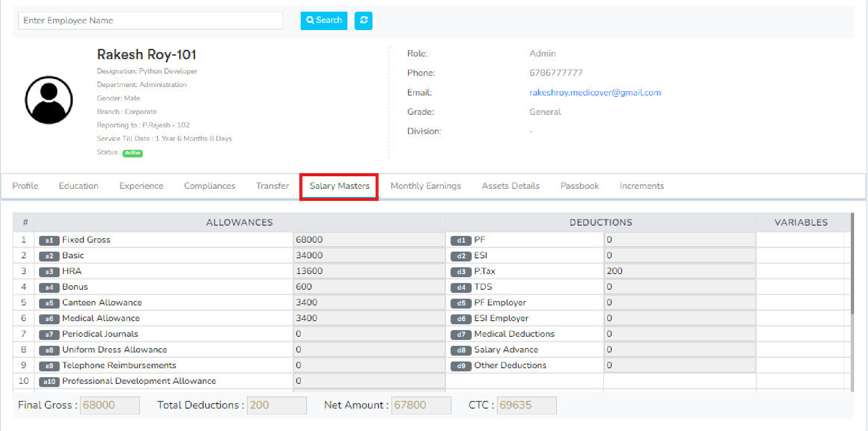868x431 pixels.
Task: Click the Search button
Action: (324, 21)
